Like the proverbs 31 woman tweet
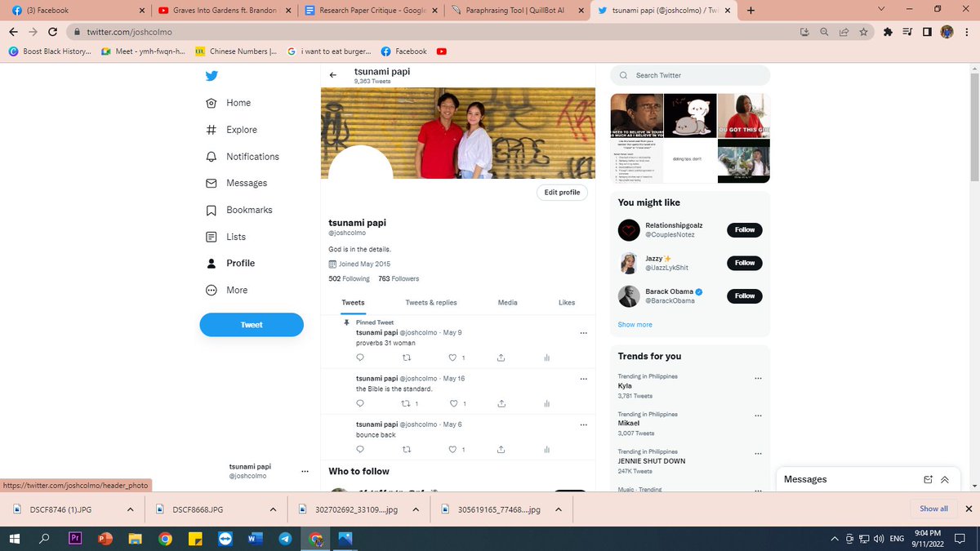Screen dimensions: 980x551 pos(453,358)
